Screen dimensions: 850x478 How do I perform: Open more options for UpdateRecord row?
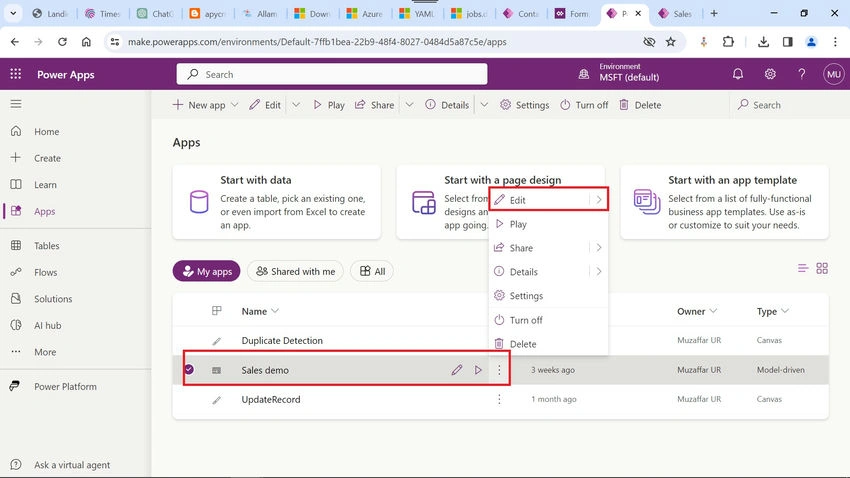coord(499,399)
